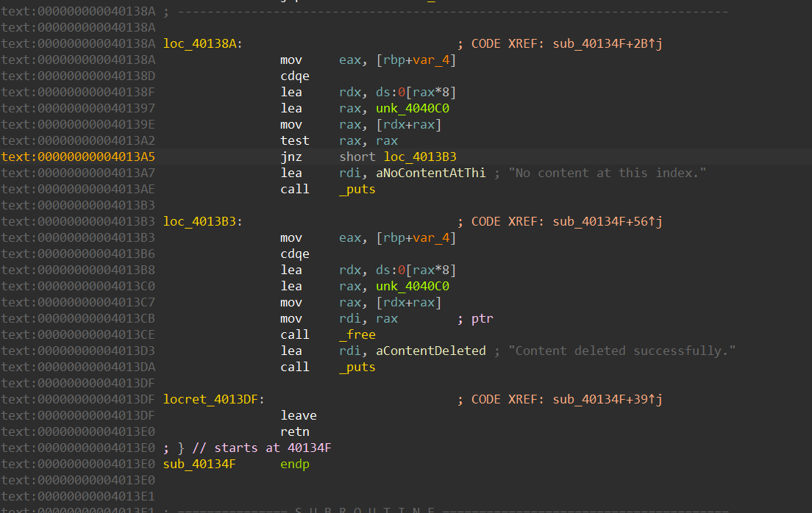Click mov rax, [rdx+rax] at 40139E
Viewport: 812px width, 513px height.
(360, 125)
